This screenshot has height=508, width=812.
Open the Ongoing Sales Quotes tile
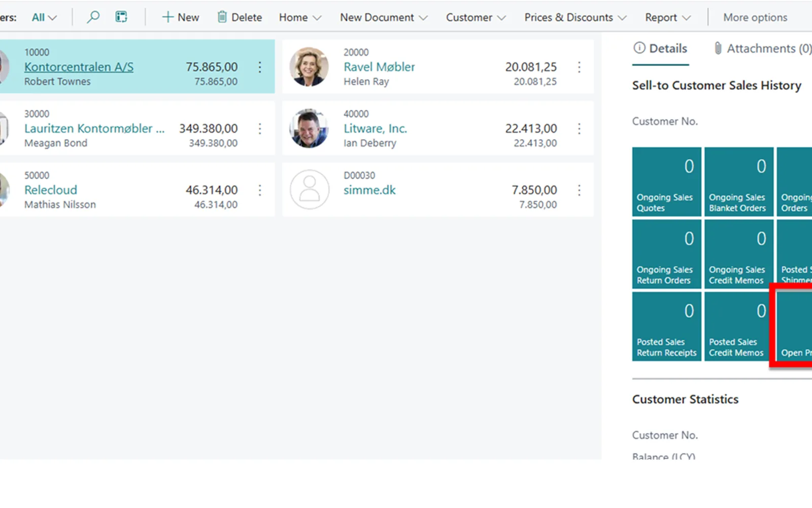point(667,182)
